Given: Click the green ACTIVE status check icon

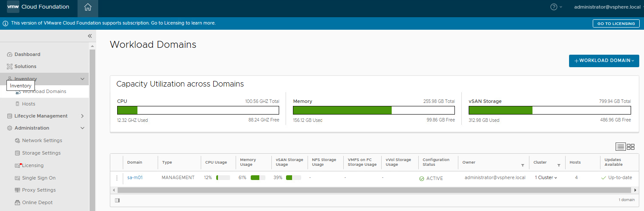Looking at the screenshot, I should pyautogui.click(x=422, y=178).
